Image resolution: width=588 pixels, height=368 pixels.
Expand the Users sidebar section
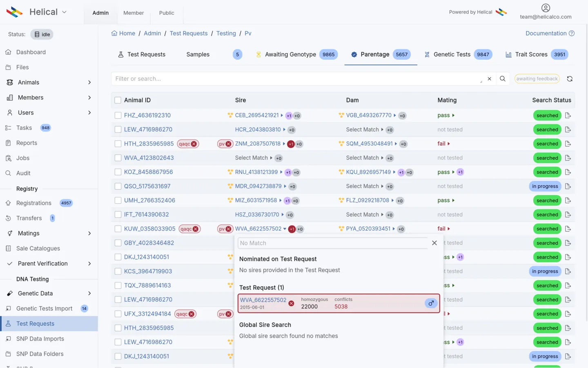point(89,112)
